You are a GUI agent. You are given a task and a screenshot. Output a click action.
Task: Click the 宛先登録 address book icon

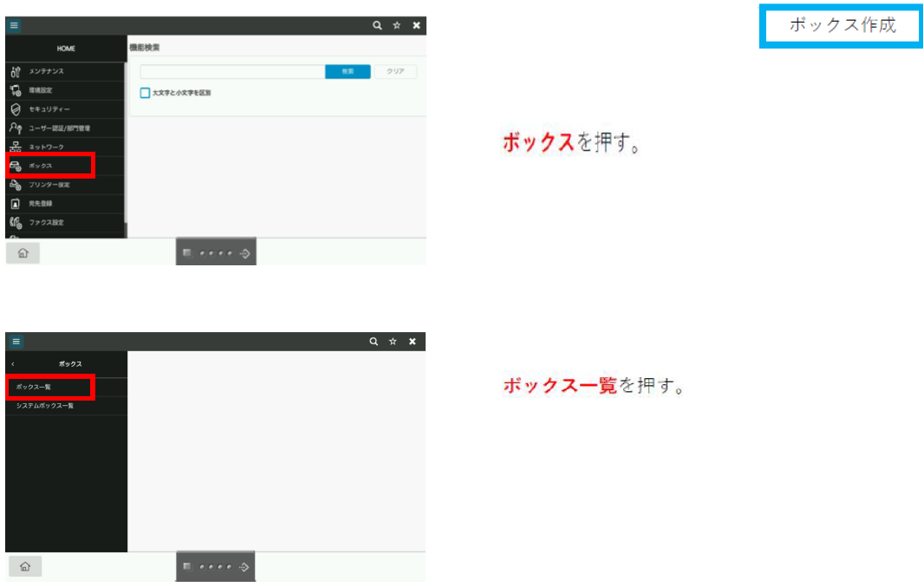point(16,204)
